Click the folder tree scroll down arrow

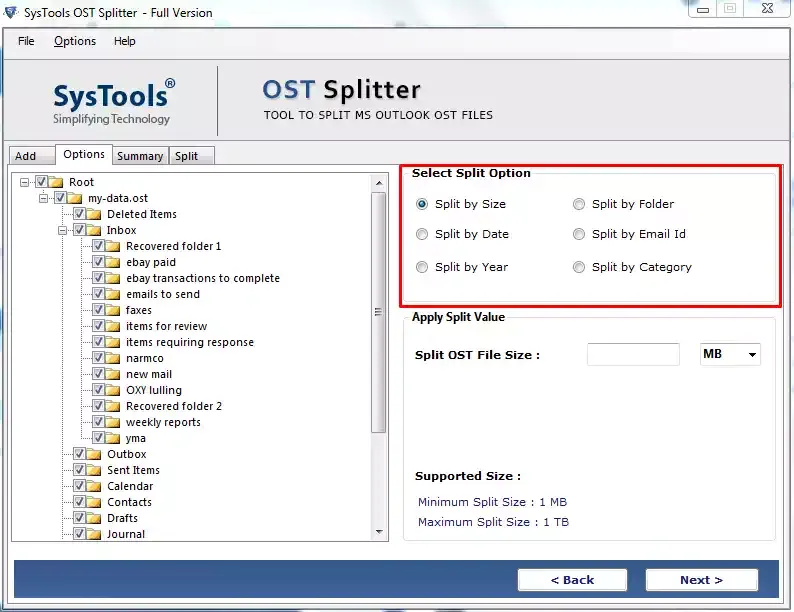[379, 532]
